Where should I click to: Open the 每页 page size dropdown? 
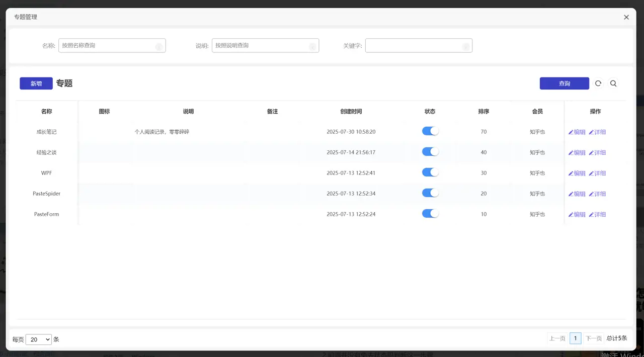pyautogui.click(x=39, y=339)
